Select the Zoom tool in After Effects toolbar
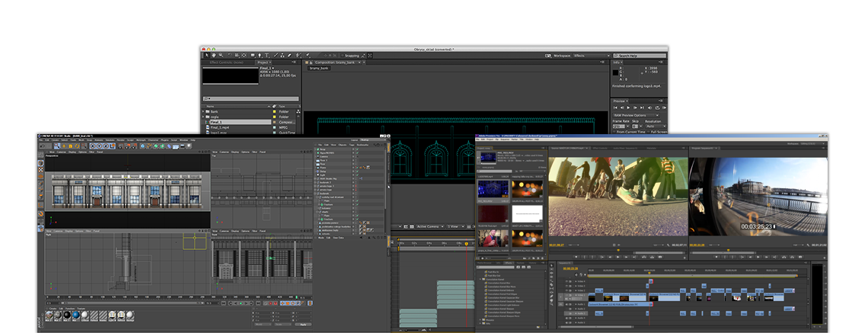 [x=222, y=56]
